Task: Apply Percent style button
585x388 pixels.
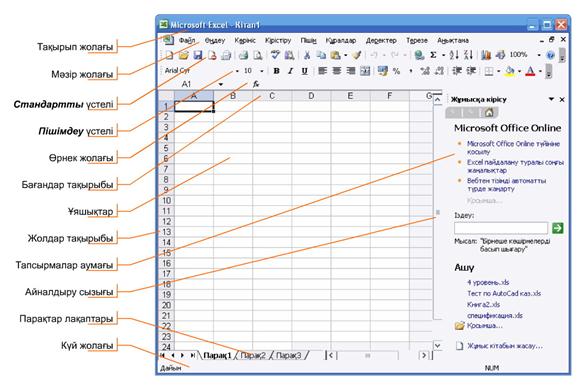Action: tap(397, 71)
